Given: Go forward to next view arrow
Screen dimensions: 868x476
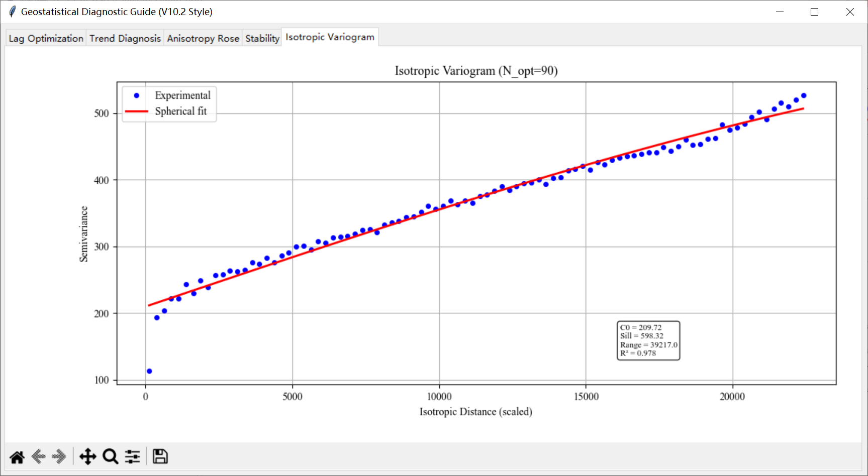Looking at the screenshot, I should click(x=59, y=457).
